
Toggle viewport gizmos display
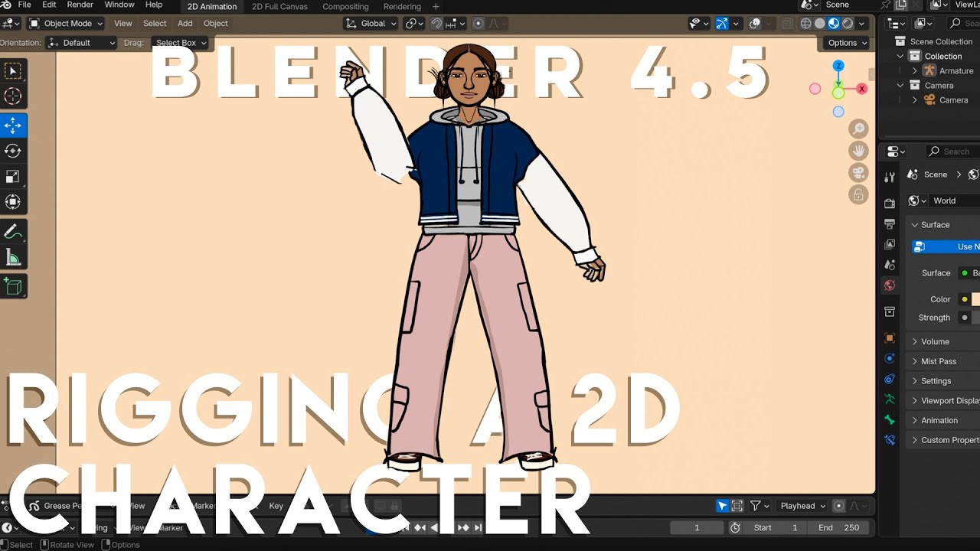pyautogui.click(x=722, y=24)
